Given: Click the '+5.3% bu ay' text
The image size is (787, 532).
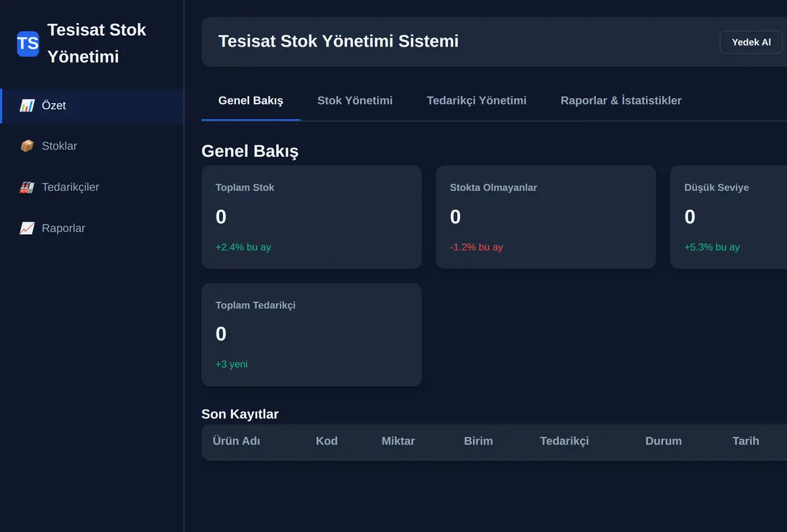Looking at the screenshot, I should coord(712,247).
